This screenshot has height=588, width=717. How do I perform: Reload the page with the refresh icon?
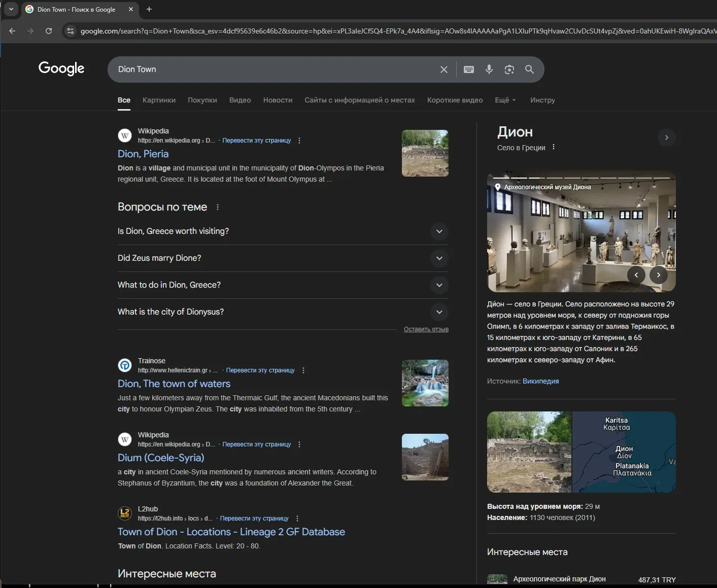coord(49,31)
